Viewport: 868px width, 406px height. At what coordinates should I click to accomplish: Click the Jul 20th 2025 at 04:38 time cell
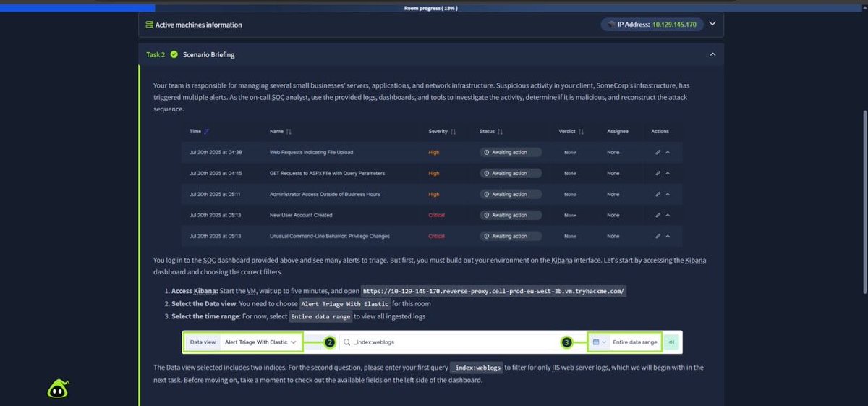pos(216,153)
